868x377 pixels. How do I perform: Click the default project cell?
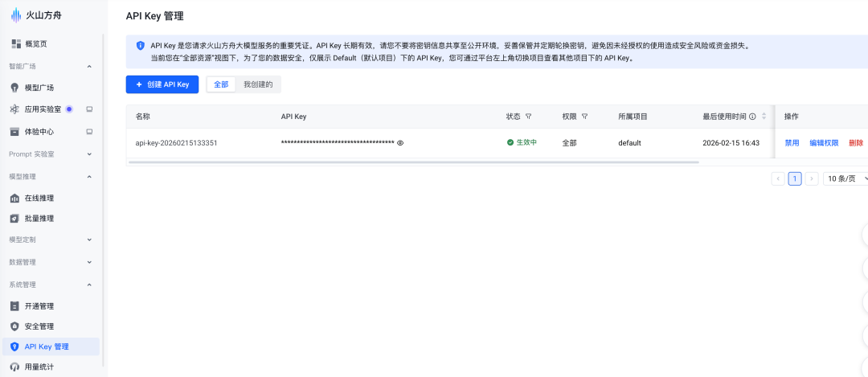(629, 143)
